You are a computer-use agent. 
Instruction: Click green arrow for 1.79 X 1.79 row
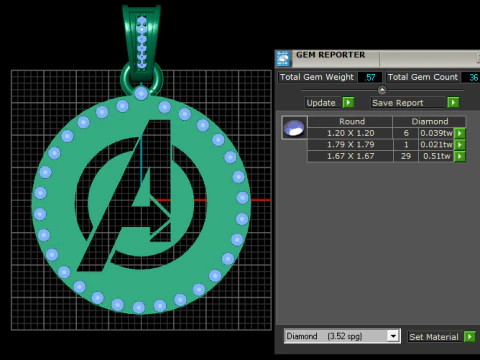(x=460, y=145)
